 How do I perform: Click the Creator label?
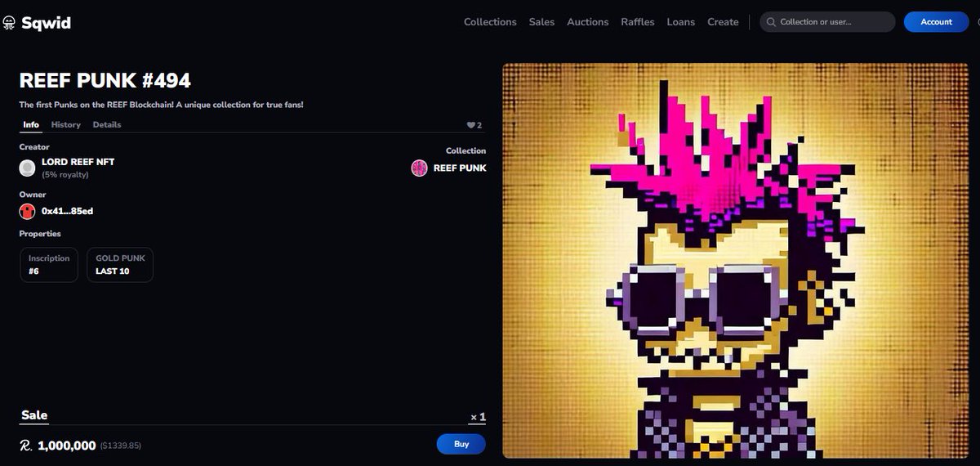tap(34, 147)
